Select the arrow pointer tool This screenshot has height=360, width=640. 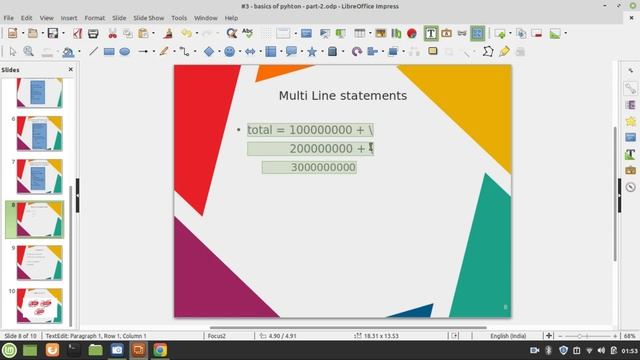click(13, 51)
